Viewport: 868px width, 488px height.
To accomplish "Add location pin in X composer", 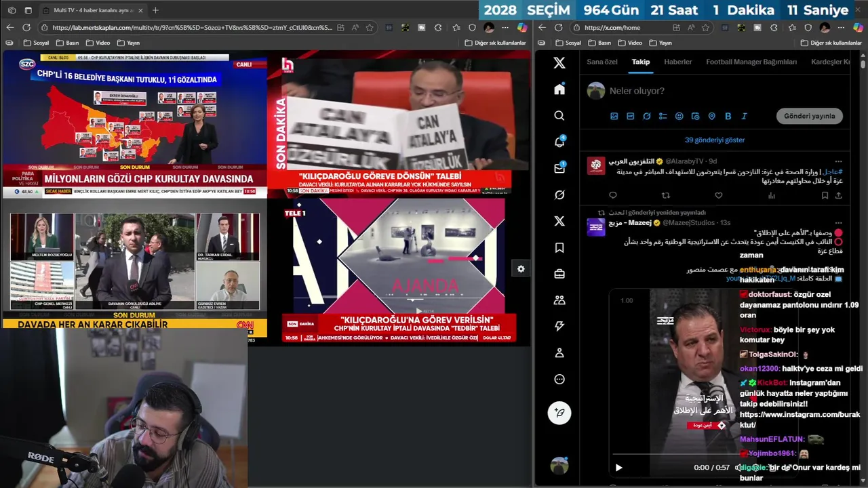I will pos(712,116).
